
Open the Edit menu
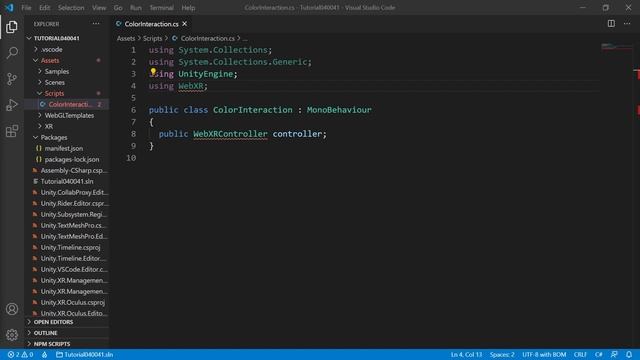pyautogui.click(x=44, y=7)
